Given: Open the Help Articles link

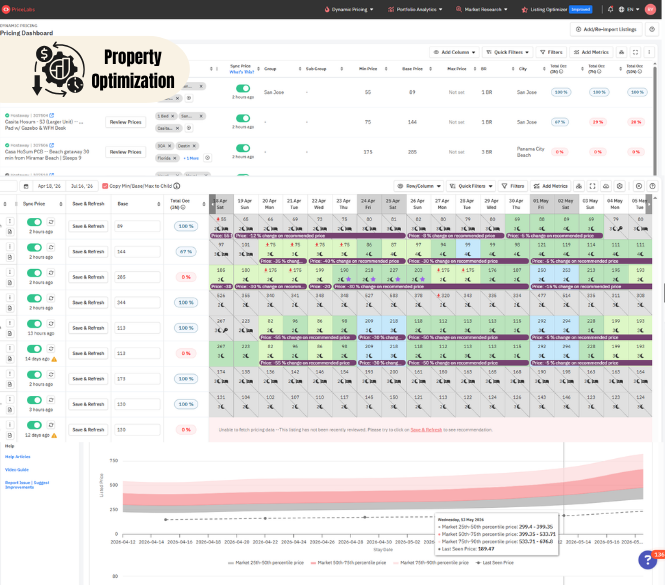Looking at the screenshot, I should pos(17,456).
